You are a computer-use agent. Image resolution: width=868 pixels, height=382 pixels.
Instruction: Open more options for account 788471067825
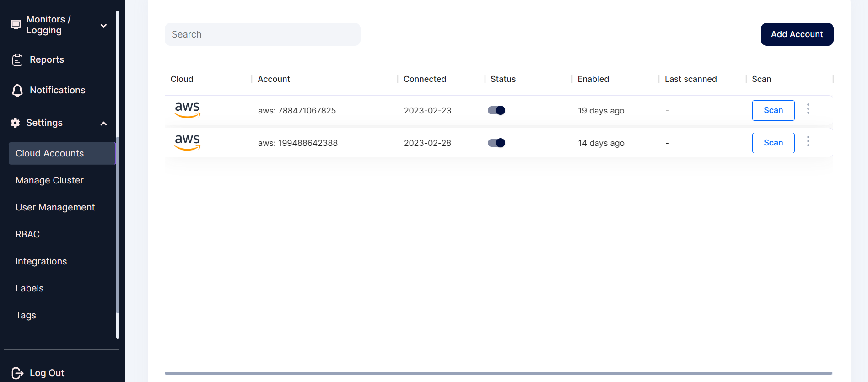808,109
